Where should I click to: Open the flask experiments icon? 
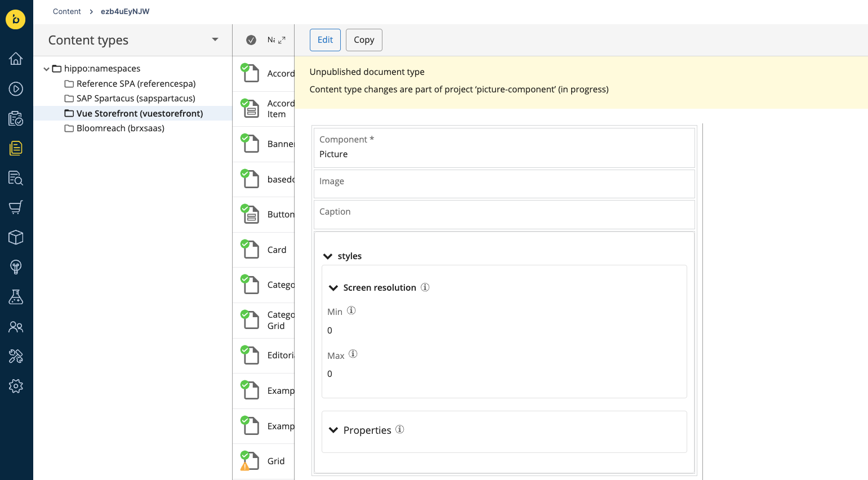coord(16,297)
